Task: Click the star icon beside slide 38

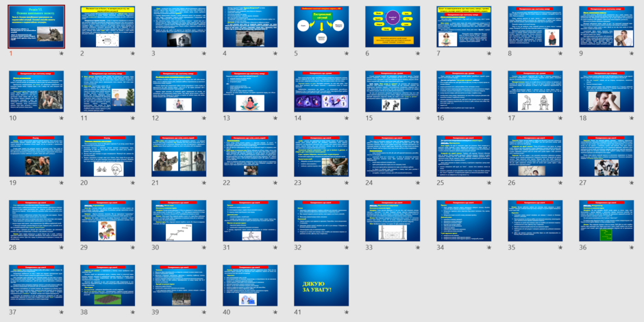Action: (x=133, y=312)
